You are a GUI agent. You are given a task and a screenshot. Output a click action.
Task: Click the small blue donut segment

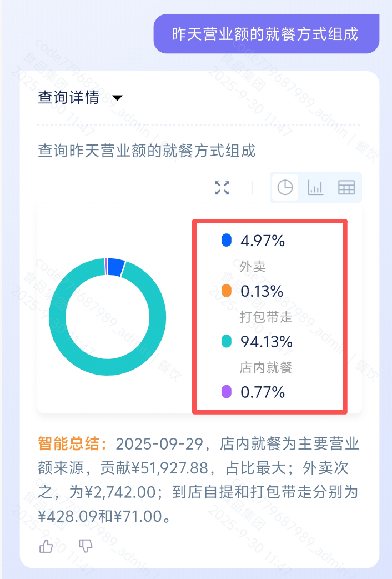(115, 267)
